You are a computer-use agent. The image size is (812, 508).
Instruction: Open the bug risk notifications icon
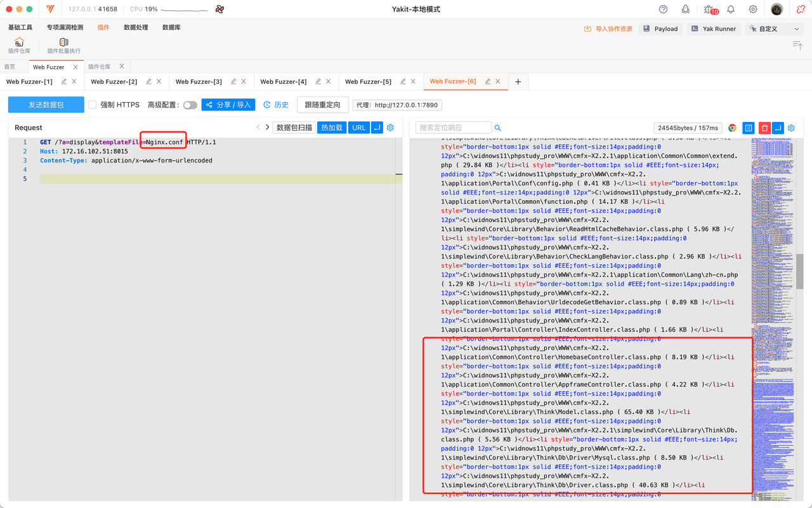pos(709,10)
